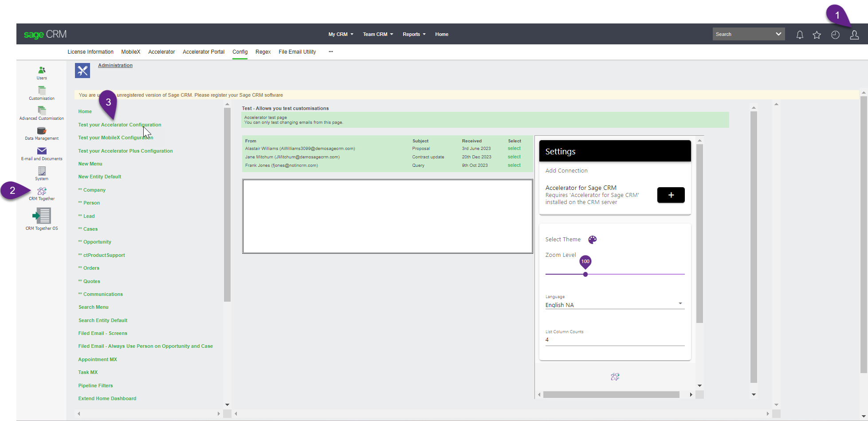Go to Home in top navigation

442,34
